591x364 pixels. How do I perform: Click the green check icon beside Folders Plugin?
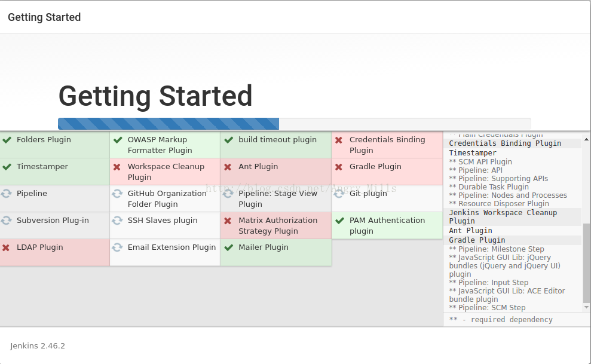pos(7,140)
